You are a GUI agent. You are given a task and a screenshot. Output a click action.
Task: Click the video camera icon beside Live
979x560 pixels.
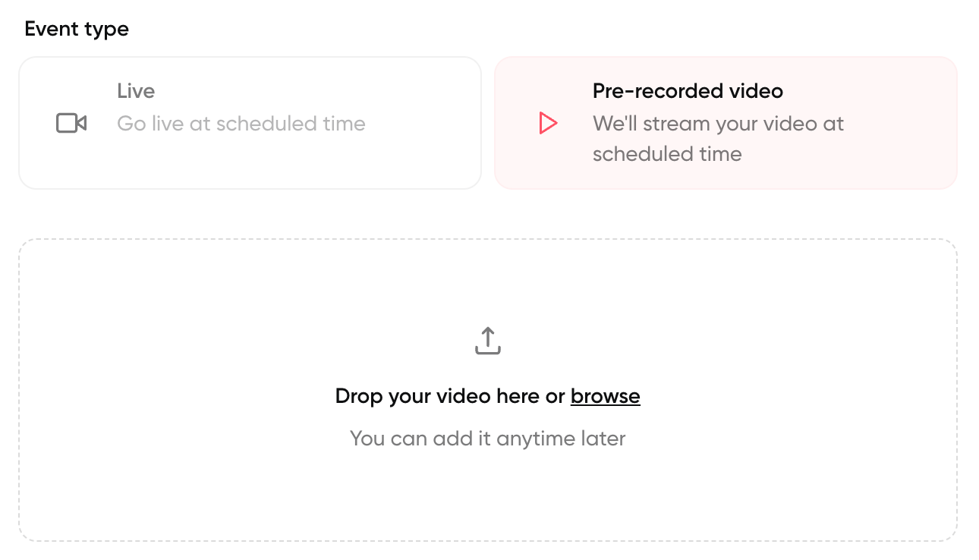click(x=71, y=122)
